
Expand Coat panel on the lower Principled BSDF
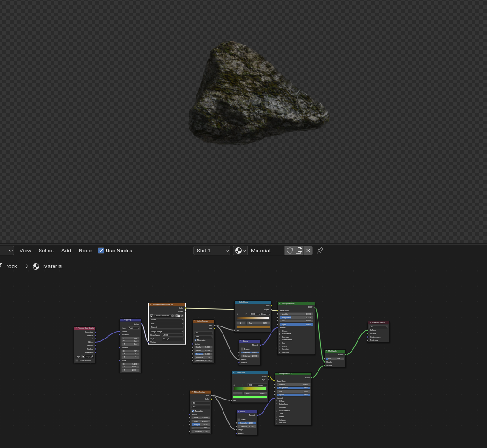pyautogui.click(x=277, y=414)
